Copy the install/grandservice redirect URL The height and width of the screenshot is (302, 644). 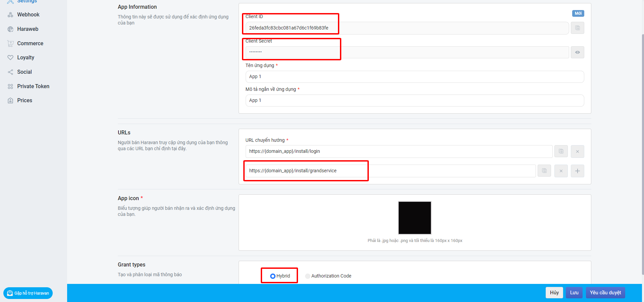tap(544, 171)
